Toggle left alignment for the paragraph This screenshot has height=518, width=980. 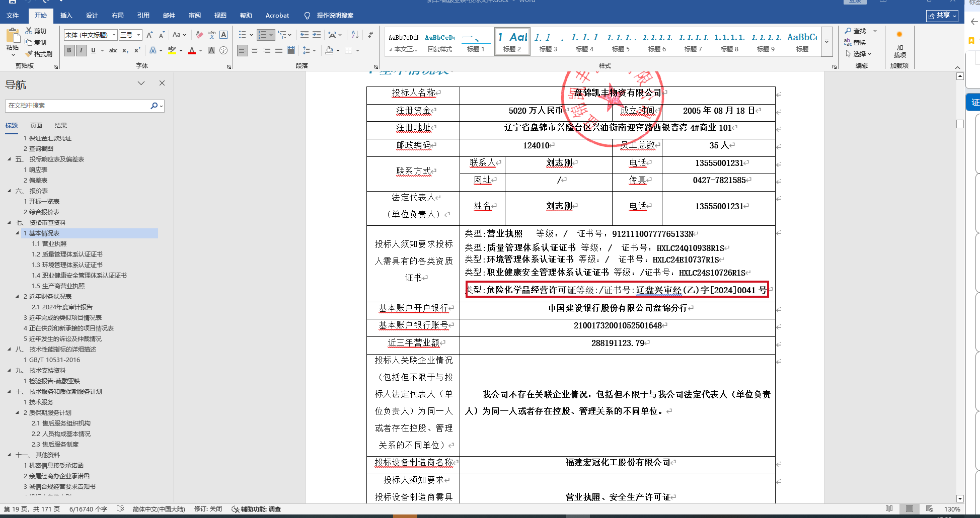pos(243,50)
